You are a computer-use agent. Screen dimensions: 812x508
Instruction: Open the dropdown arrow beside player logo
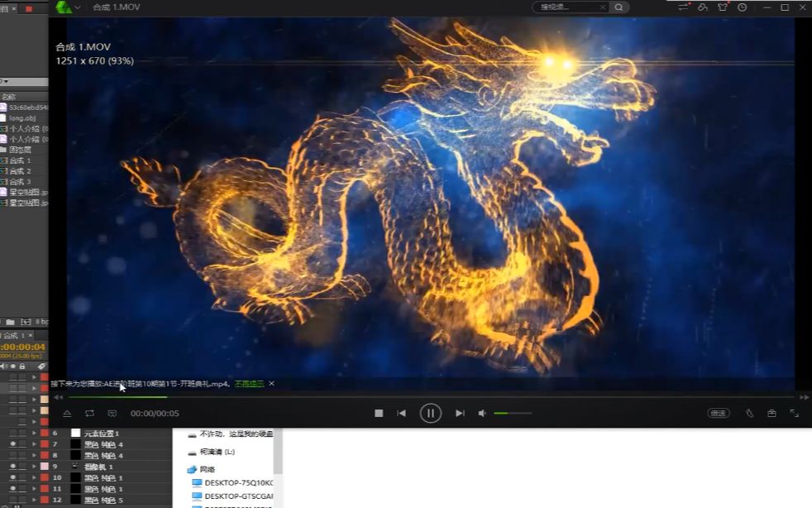[78, 7]
